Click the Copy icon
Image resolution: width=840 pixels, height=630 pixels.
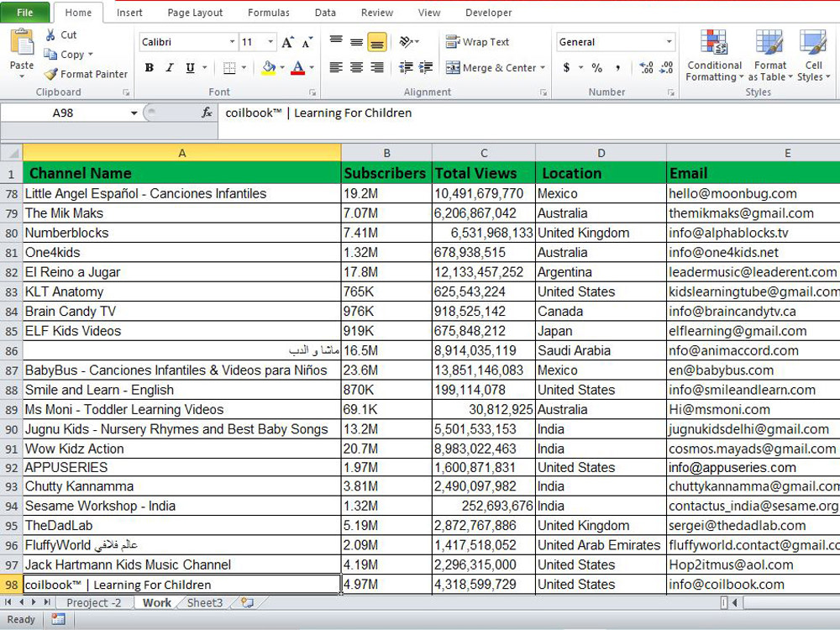click(50, 54)
